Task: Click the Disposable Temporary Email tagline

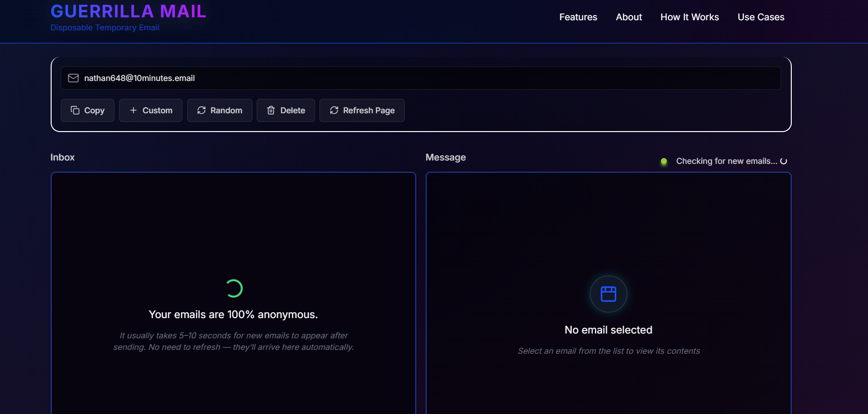Action: tap(105, 28)
